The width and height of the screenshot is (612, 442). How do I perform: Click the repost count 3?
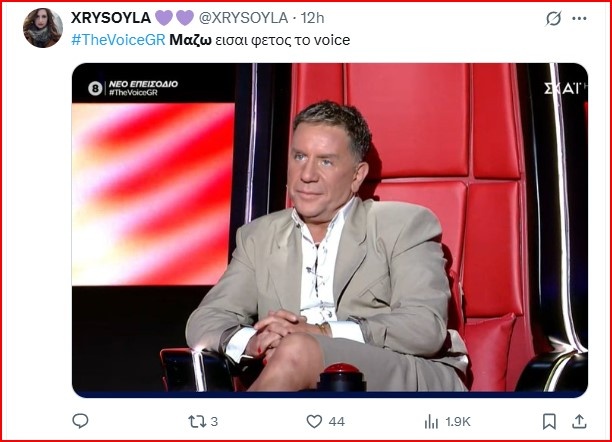click(214, 422)
